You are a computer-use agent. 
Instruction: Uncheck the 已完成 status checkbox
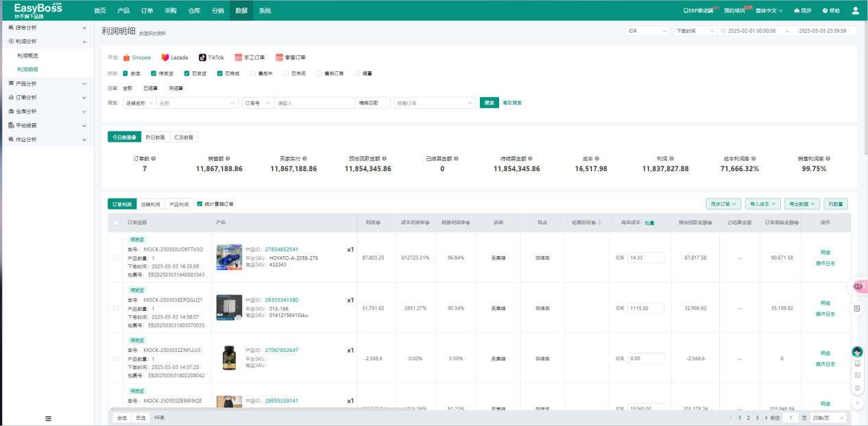coord(220,73)
